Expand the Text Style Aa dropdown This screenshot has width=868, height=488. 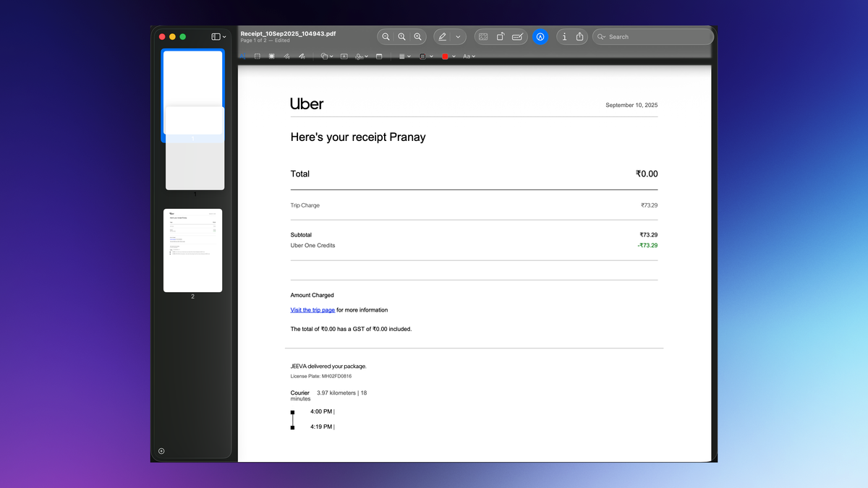[x=469, y=56]
